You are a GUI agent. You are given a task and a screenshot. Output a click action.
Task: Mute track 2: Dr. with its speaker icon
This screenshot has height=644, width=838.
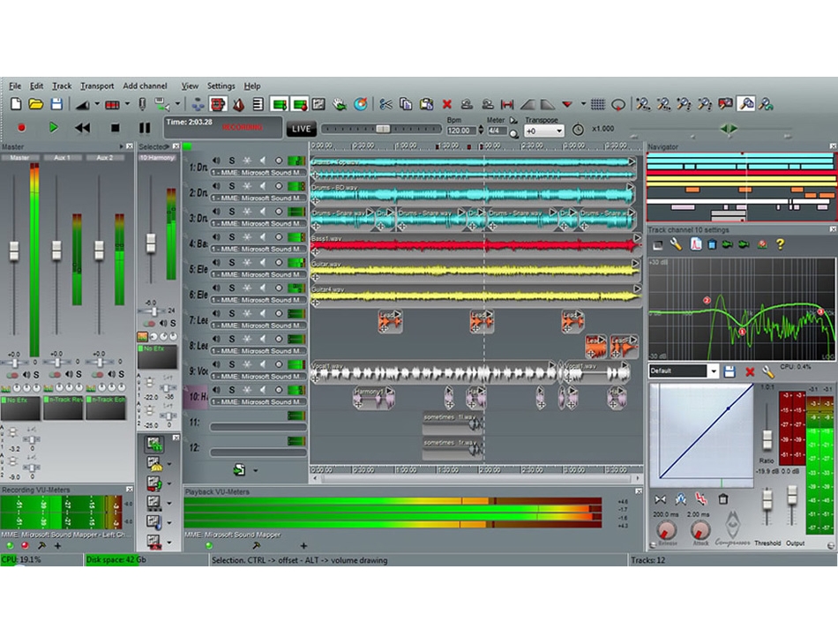216,186
